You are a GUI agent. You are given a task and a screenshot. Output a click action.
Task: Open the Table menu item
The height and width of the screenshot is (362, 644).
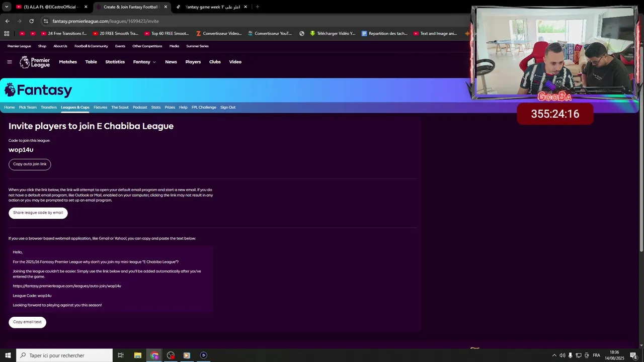point(91,62)
